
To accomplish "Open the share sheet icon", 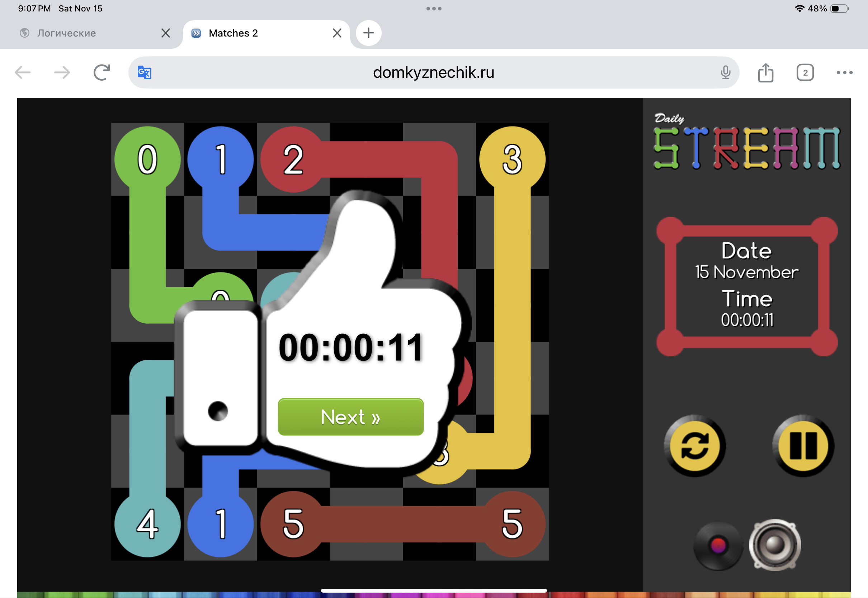I will pos(765,72).
